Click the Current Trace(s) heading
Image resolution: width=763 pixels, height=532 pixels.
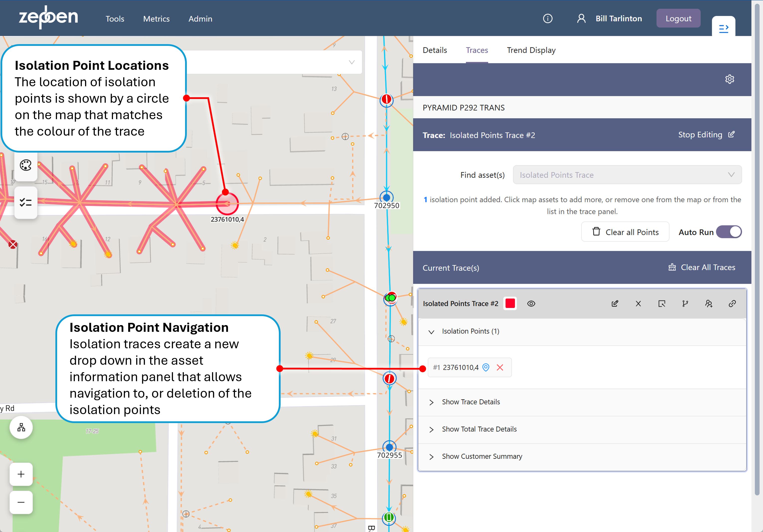(451, 268)
